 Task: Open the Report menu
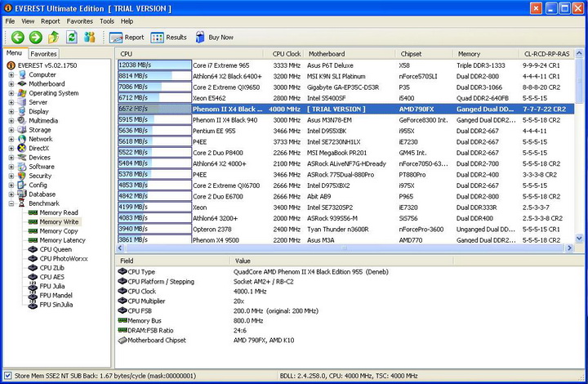coord(51,21)
